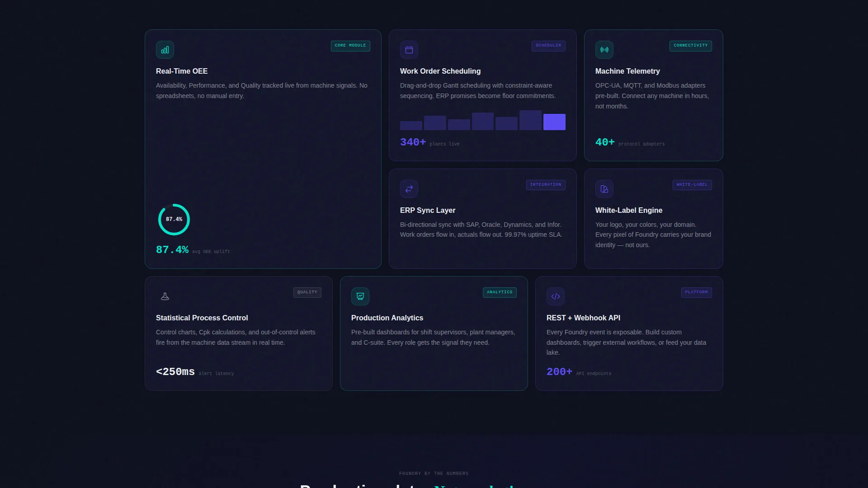Click the QUALITY tag
The image size is (868, 488).
[x=307, y=292]
